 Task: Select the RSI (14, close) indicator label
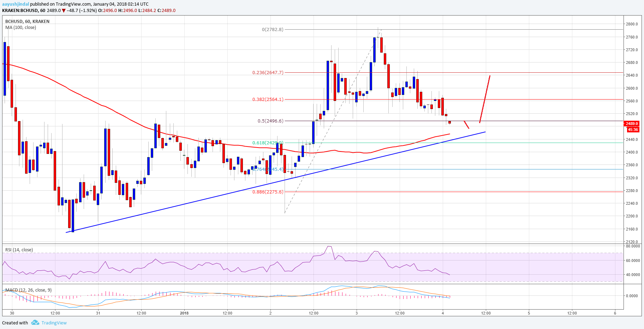[x=19, y=250]
